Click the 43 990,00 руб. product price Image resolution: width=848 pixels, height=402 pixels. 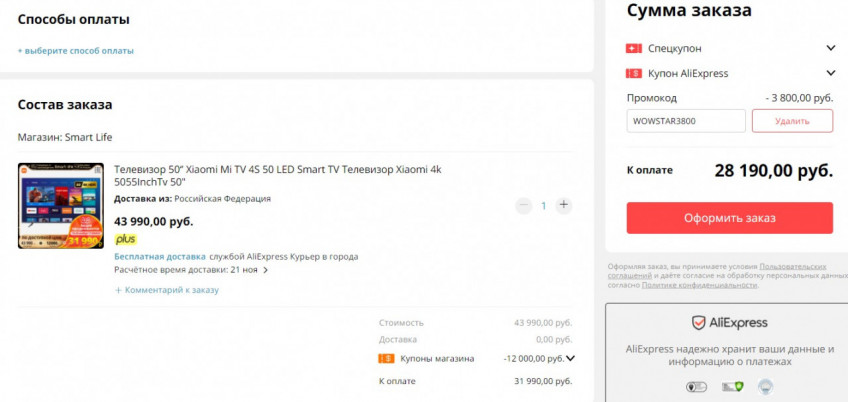[x=154, y=221]
